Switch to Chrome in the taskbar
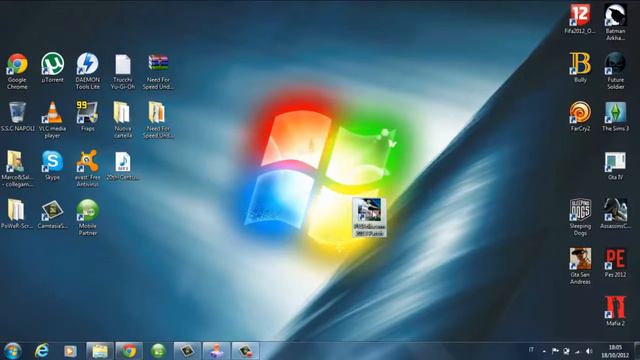Screen dimensions: 640x360 pos(129,351)
